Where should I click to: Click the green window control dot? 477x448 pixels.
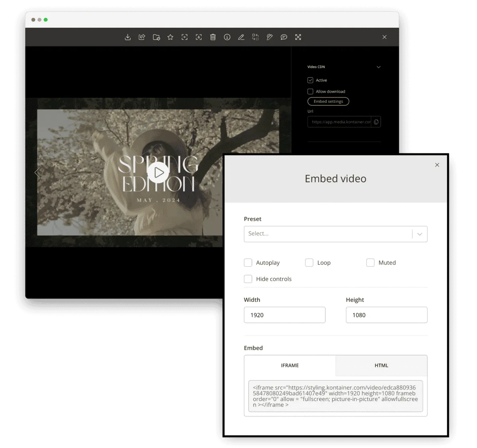(46, 20)
